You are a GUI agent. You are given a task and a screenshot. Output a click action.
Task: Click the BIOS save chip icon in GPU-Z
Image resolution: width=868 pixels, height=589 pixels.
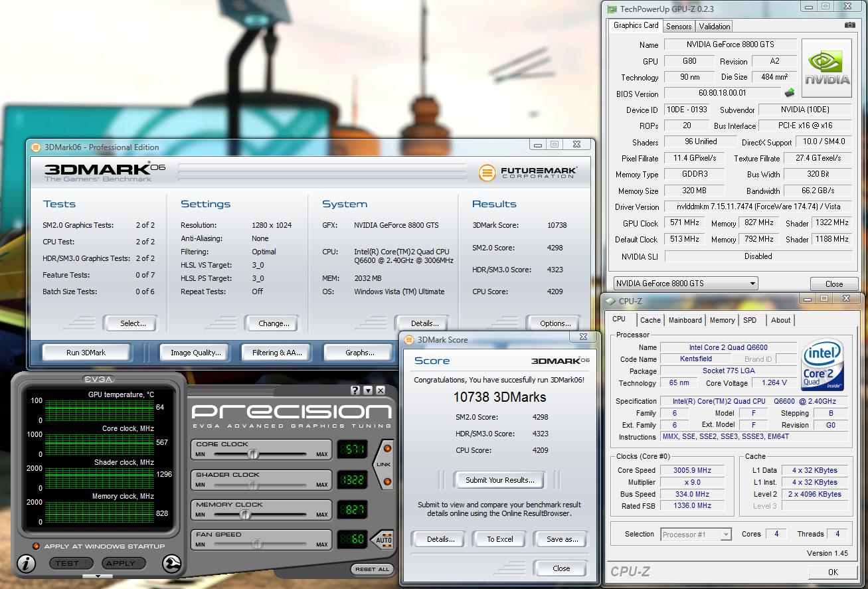pos(790,93)
